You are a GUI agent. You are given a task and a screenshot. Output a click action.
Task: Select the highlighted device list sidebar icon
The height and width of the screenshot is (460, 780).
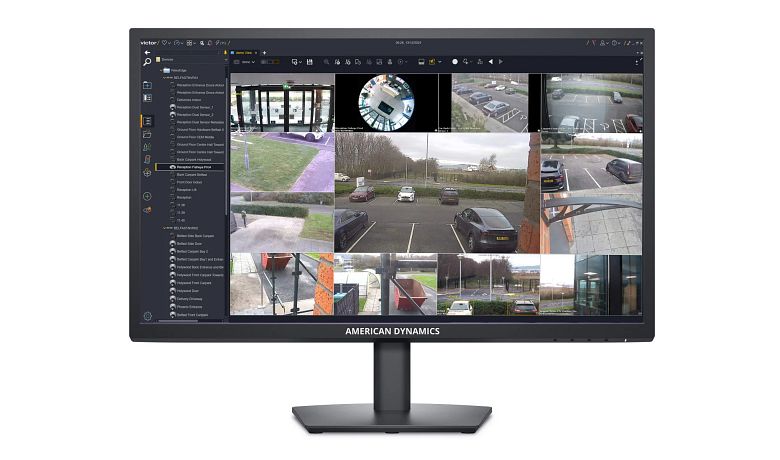pos(147,121)
